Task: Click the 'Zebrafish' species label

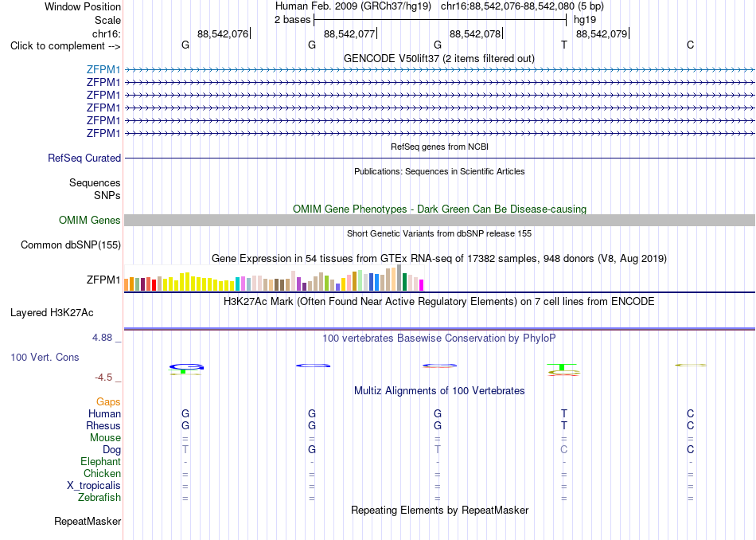Action: tap(99, 498)
